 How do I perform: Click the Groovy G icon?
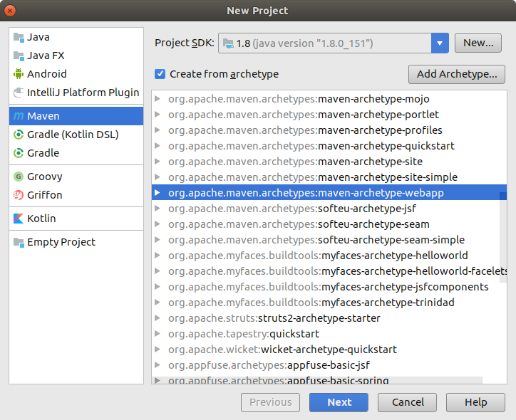pos(19,177)
